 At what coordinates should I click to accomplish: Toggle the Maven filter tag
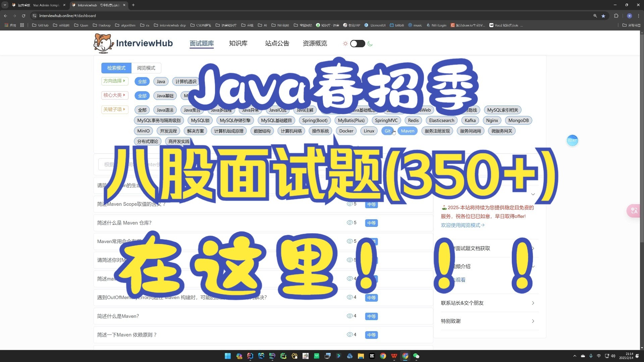pyautogui.click(x=408, y=131)
